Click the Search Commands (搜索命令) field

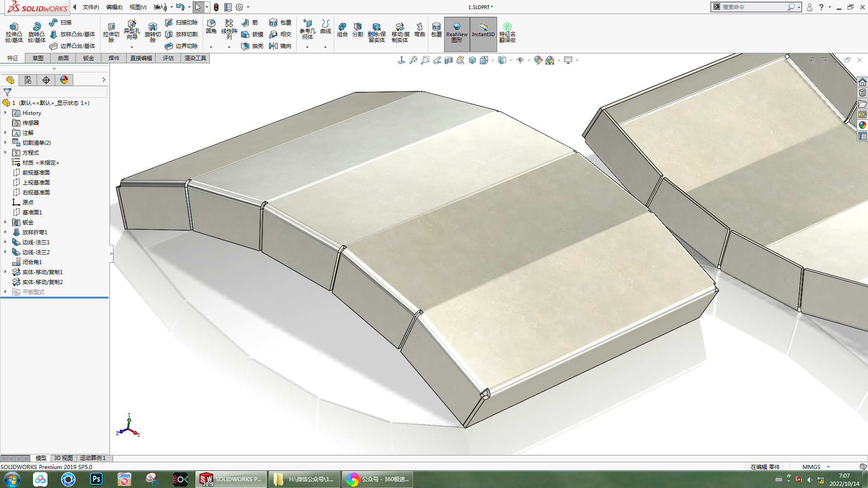tap(754, 7)
